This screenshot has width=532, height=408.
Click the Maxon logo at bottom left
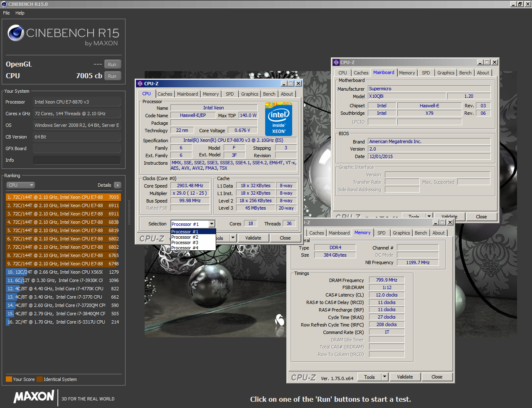[34, 397]
